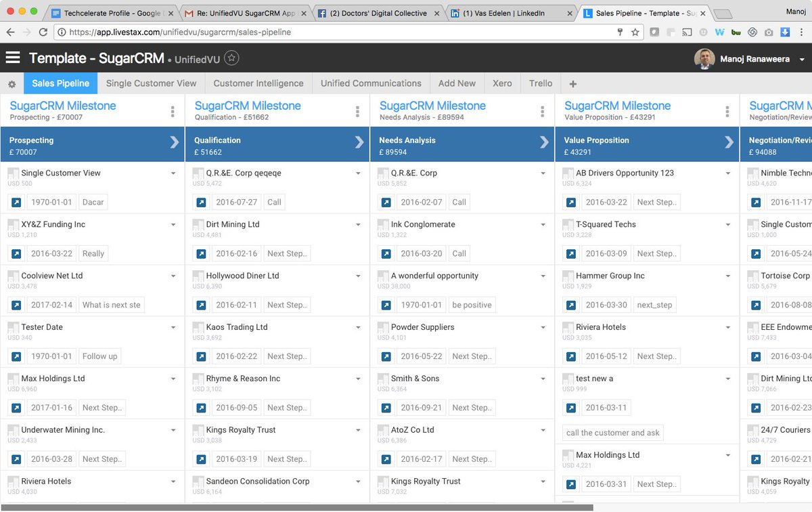Open kebab menu for Value Proposition milestone column

pyautogui.click(x=727, y=112)
